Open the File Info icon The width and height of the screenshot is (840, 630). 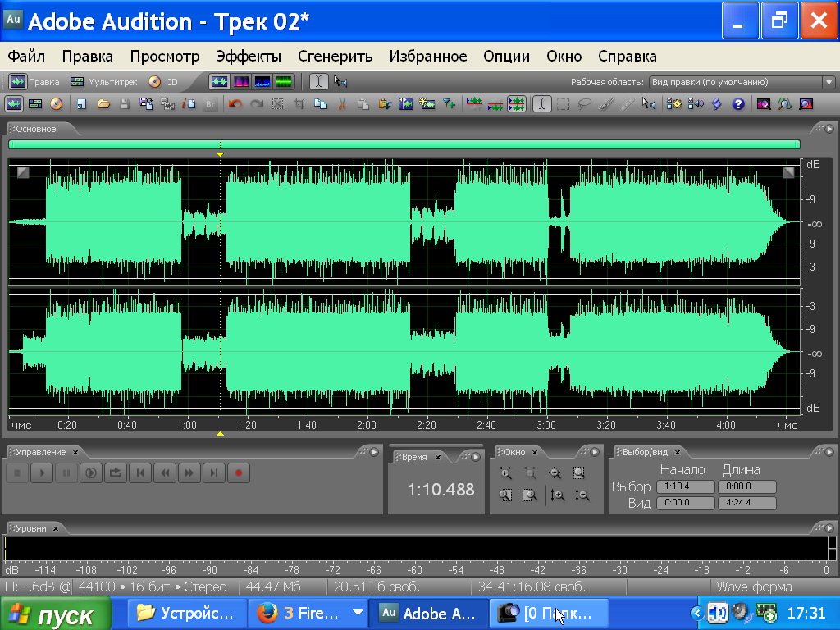click(189, 104)
